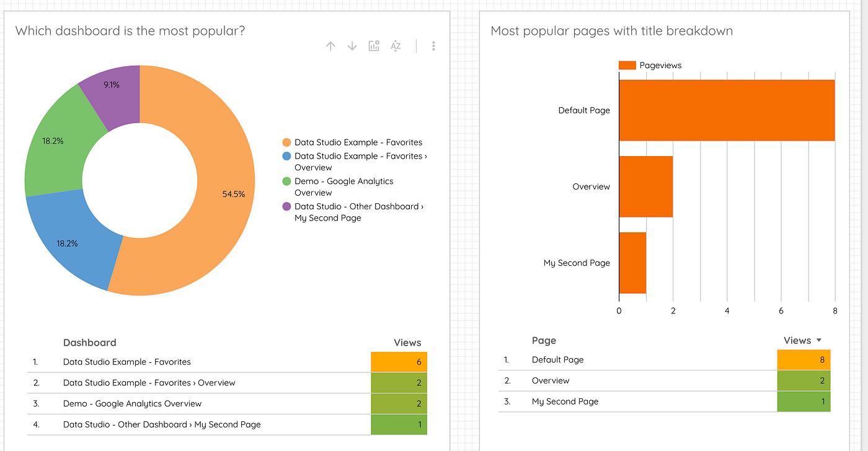
Task: Open the chart settings icon
Action: 374,46
